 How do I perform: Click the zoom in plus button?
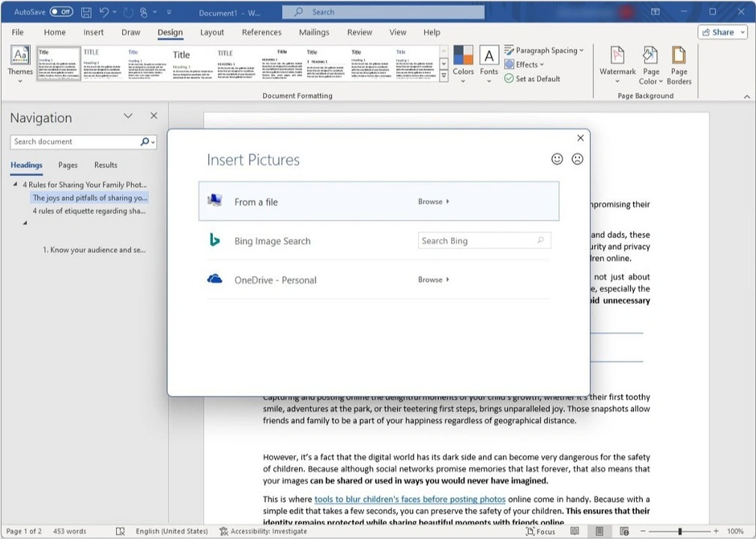(716, 532)
